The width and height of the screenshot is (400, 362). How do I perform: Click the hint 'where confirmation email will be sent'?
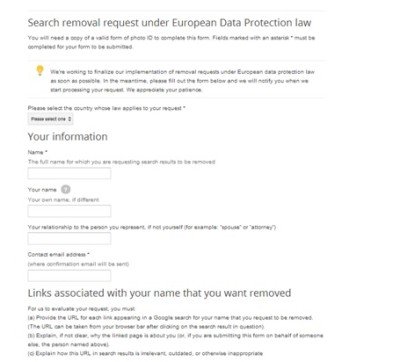point(78,264)
